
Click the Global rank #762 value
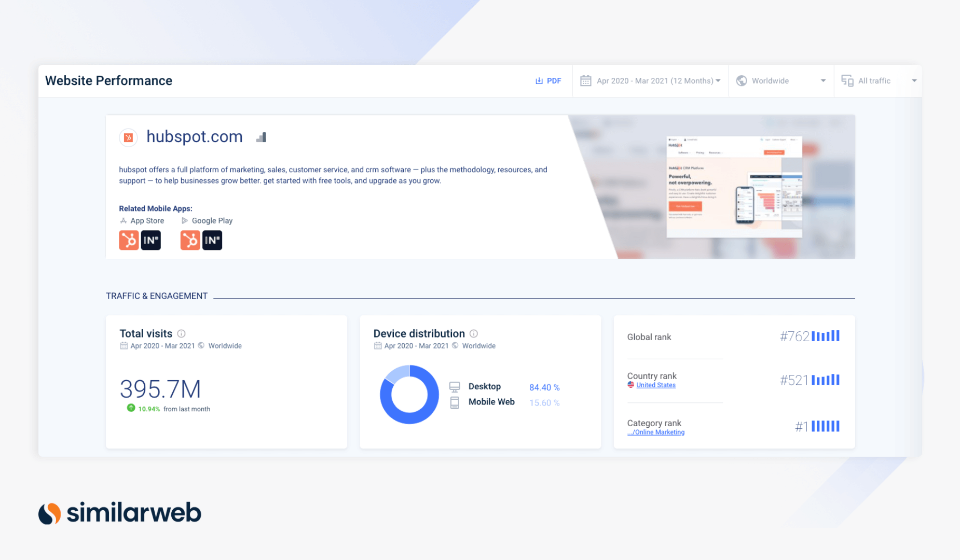[794, 337]
